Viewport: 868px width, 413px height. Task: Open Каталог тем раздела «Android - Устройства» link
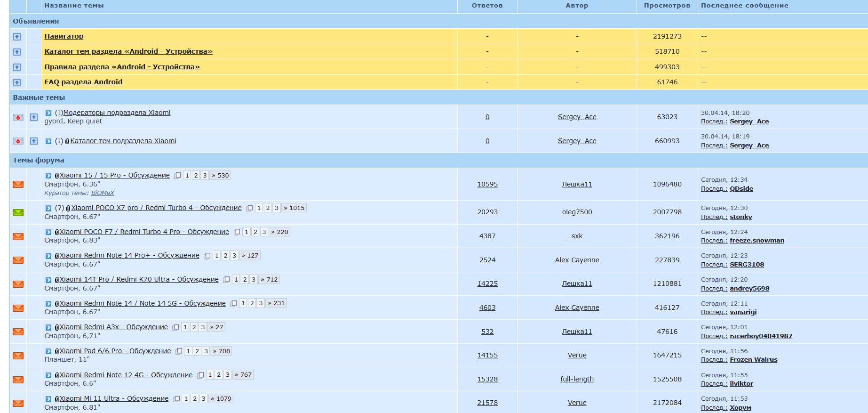coord(128,51)
